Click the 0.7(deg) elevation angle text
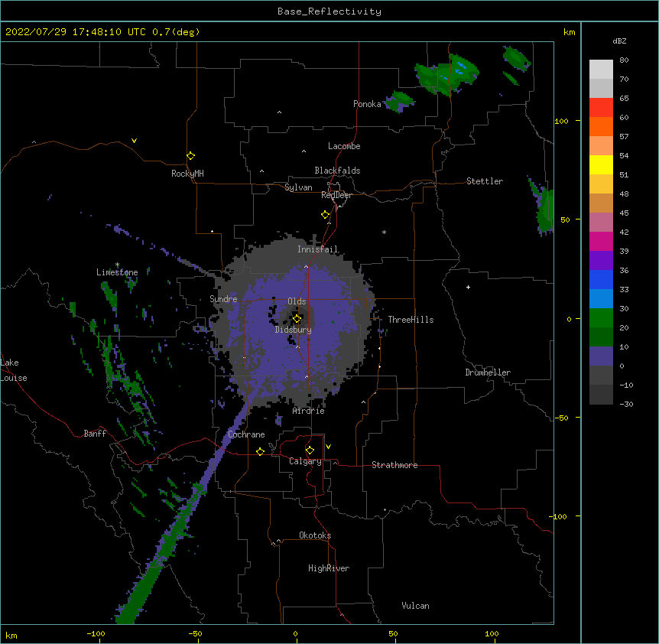This screenshot has height=644, width=659. click(176, 32)
